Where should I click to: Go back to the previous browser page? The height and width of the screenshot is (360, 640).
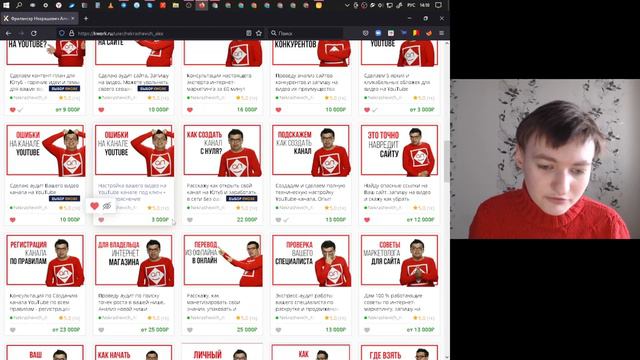(x=9, y=33)
